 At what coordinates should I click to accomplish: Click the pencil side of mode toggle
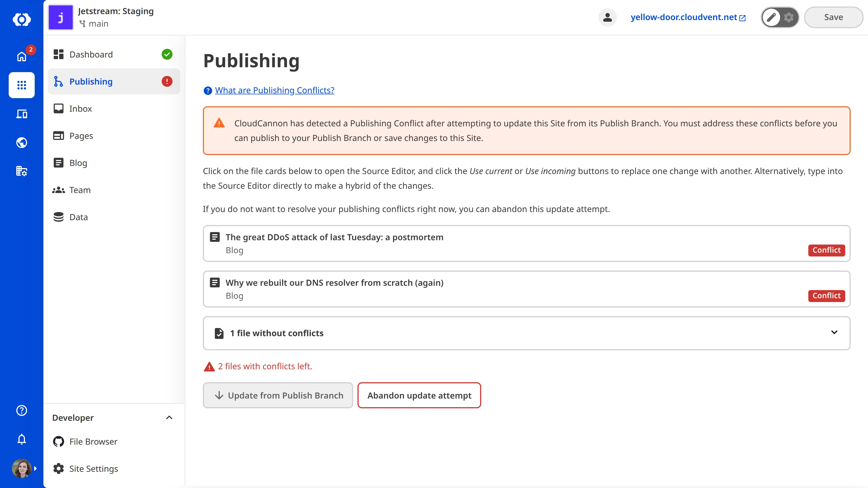(x=771, y=17)
